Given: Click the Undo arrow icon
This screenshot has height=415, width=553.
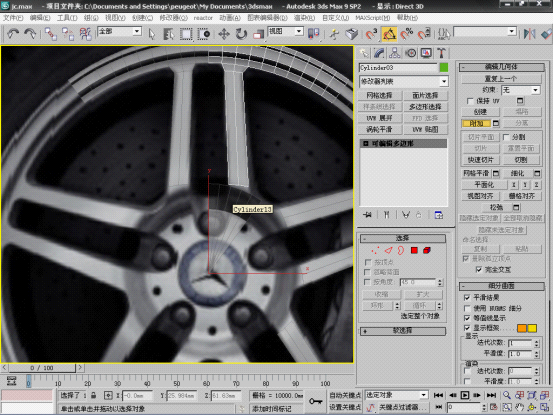Looking at the screenshot, I should 13,34.
